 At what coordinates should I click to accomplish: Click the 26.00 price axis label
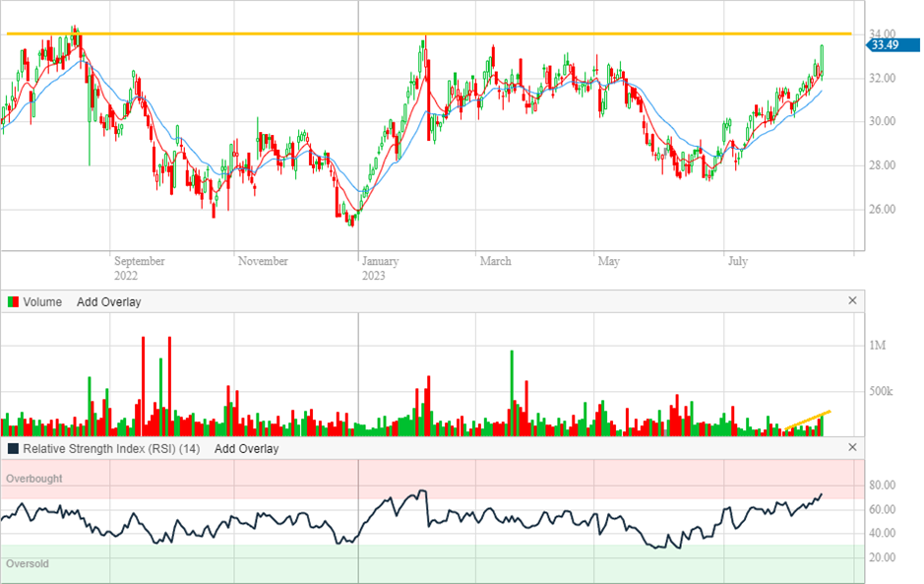pos(882,210)
